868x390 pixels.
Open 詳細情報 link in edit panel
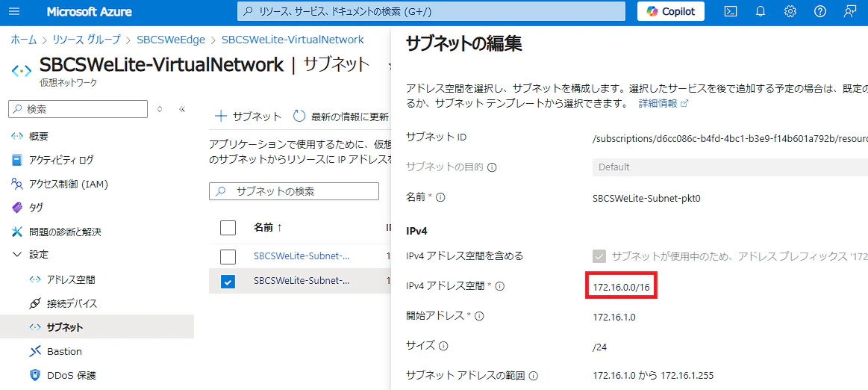664,104
